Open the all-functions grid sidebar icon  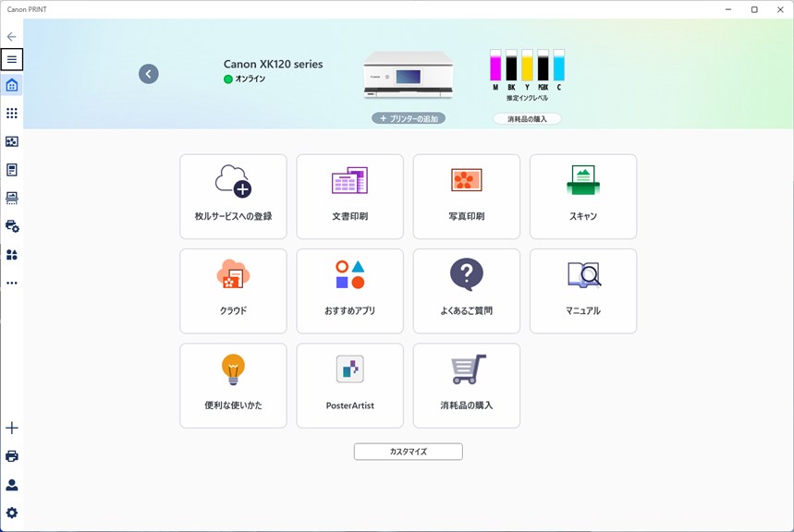pyautogui.click(x=12, y=113)
